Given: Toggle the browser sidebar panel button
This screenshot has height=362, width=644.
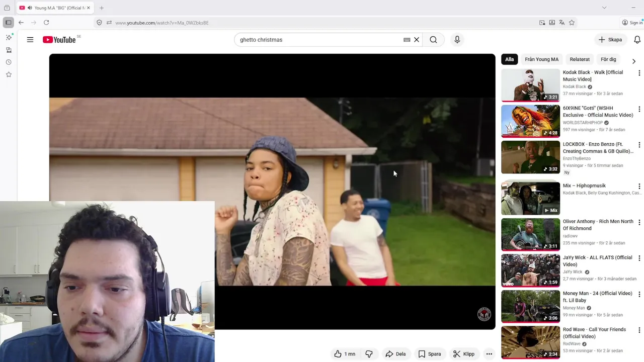Looking at the screenshot, I should point(8,23).
